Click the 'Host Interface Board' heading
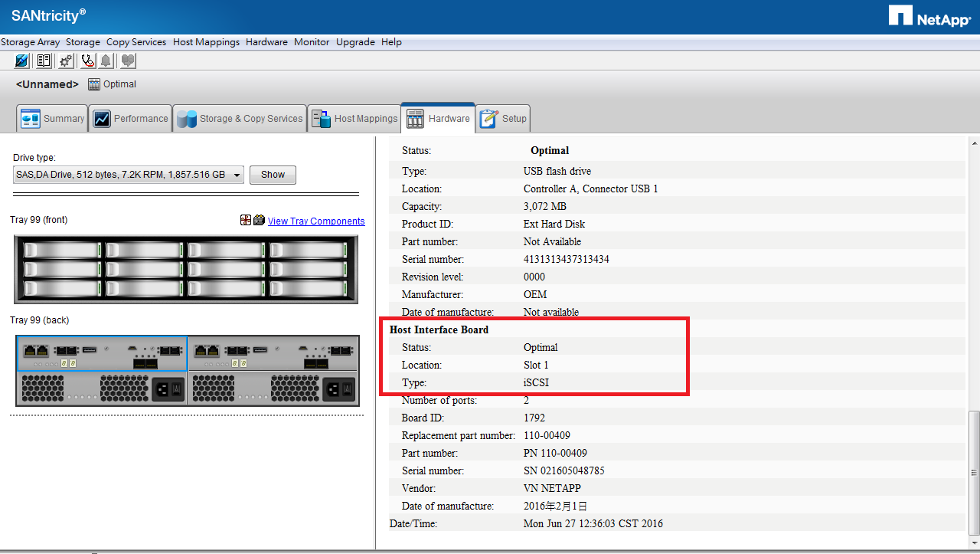 439,329
